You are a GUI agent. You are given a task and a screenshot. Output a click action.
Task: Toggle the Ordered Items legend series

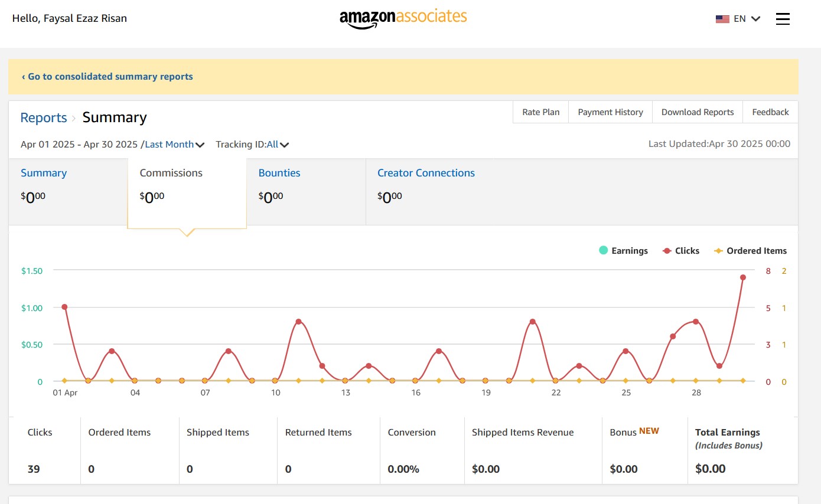tap(750, 251)
